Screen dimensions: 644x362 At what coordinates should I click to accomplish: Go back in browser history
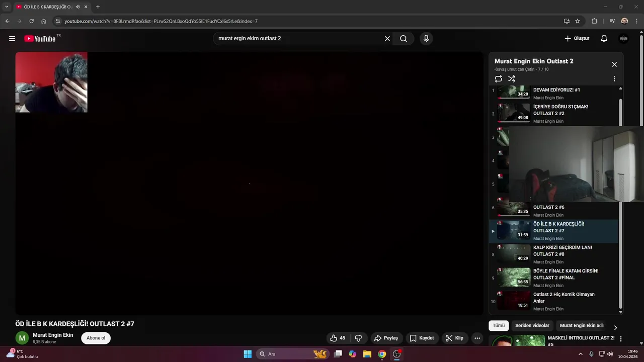click(7, 21)
